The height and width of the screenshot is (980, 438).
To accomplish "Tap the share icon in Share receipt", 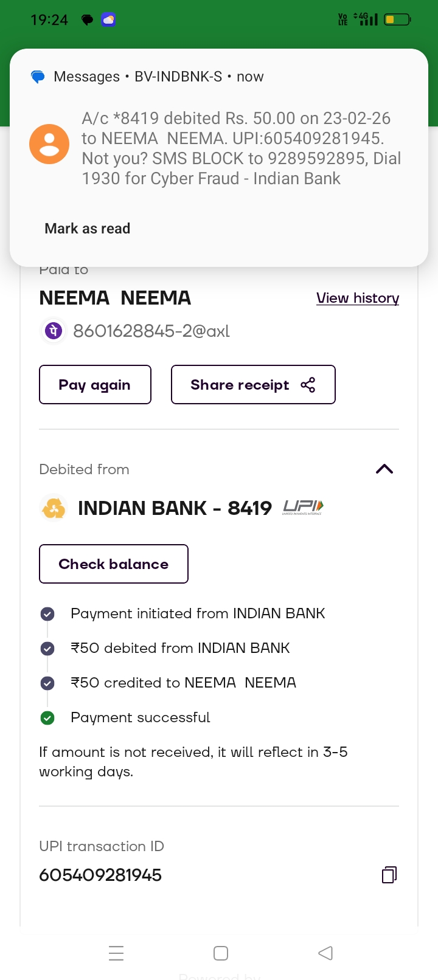I will coord(308,385).
